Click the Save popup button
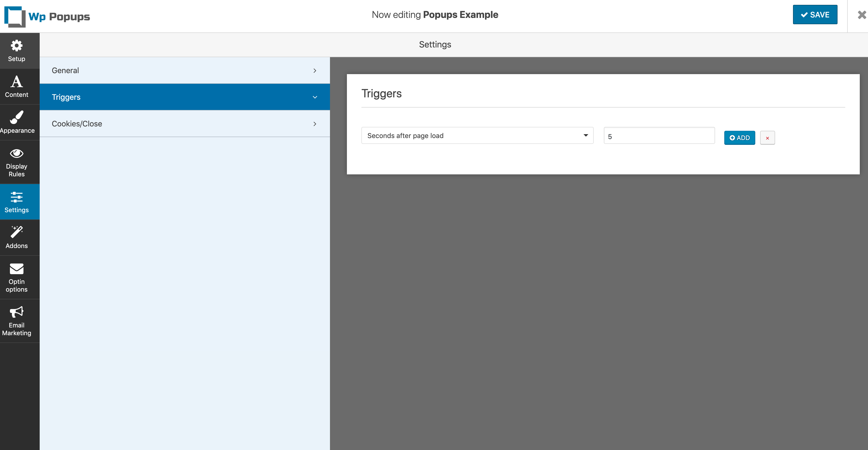 coord(815,14)
